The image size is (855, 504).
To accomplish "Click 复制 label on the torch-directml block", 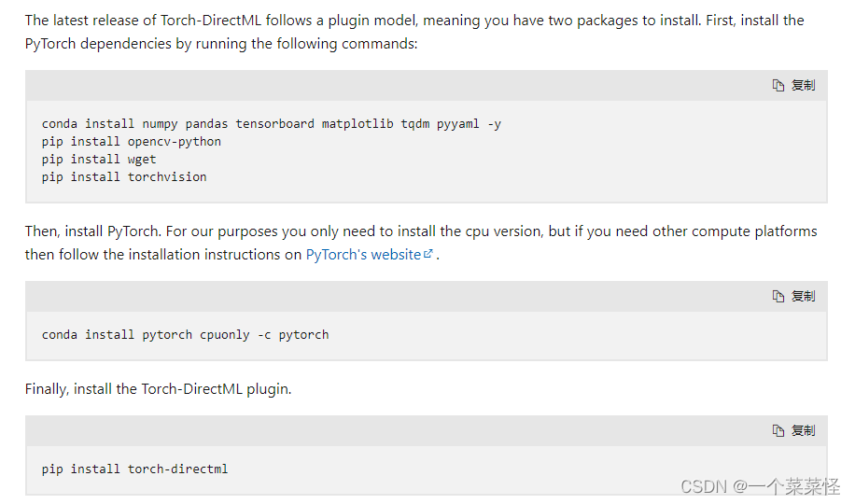I will 804,431.
